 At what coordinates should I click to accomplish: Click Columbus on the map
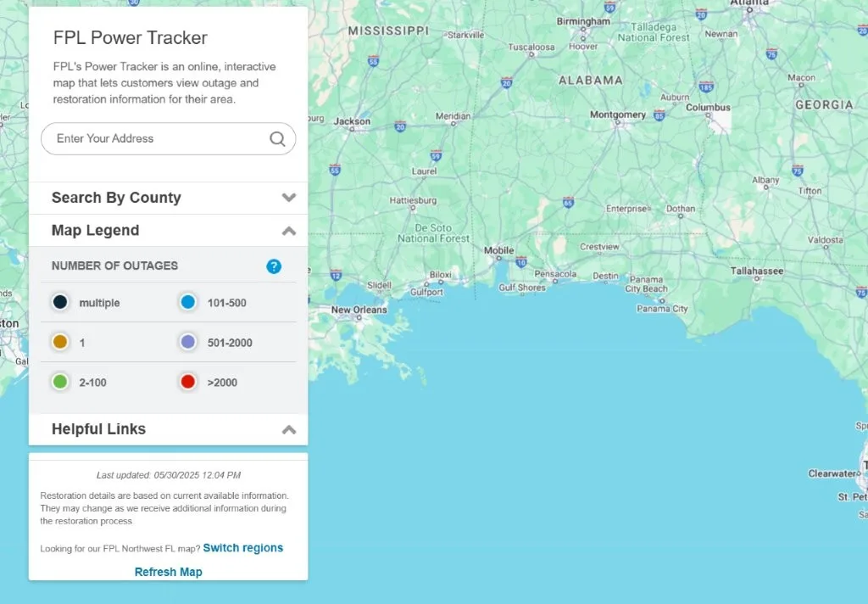(x=708, y=108)
